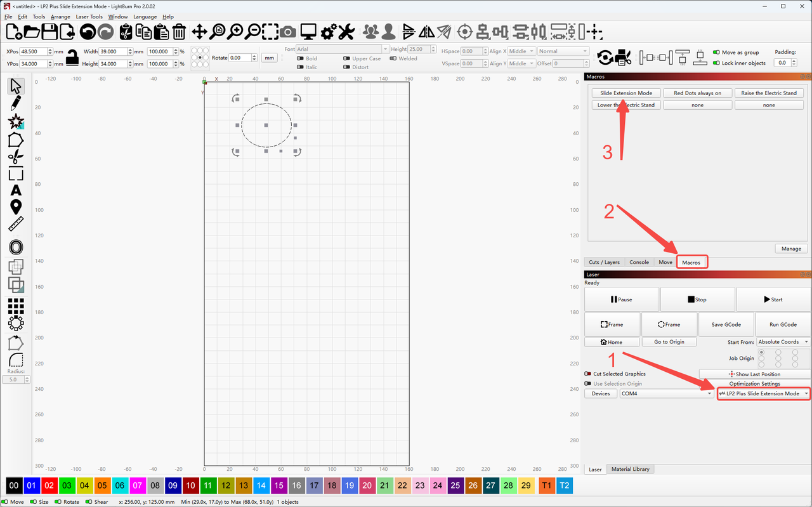Select red layer color 02
812x507 pixels.
pos(49,485)
